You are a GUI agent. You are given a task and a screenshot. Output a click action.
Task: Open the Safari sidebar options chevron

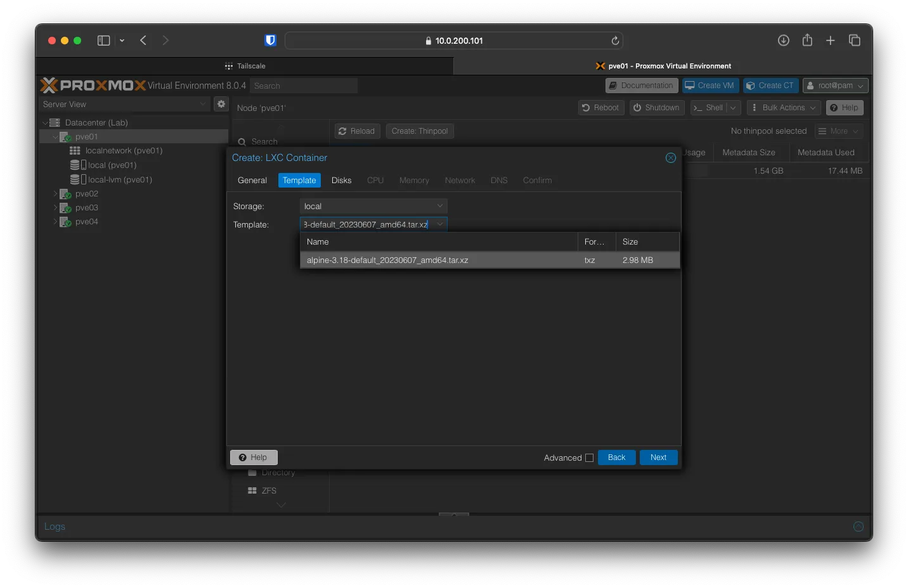[122, 41]
